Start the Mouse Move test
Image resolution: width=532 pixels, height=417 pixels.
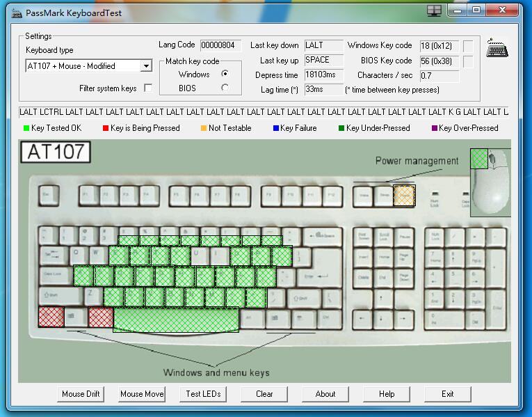pyautogui.click(x=142, y=394)
